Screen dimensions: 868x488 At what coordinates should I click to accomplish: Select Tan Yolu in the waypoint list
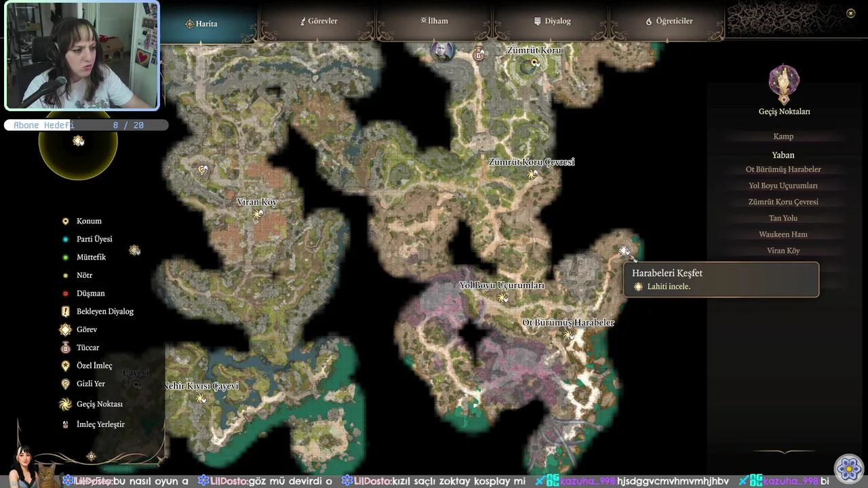783,218
